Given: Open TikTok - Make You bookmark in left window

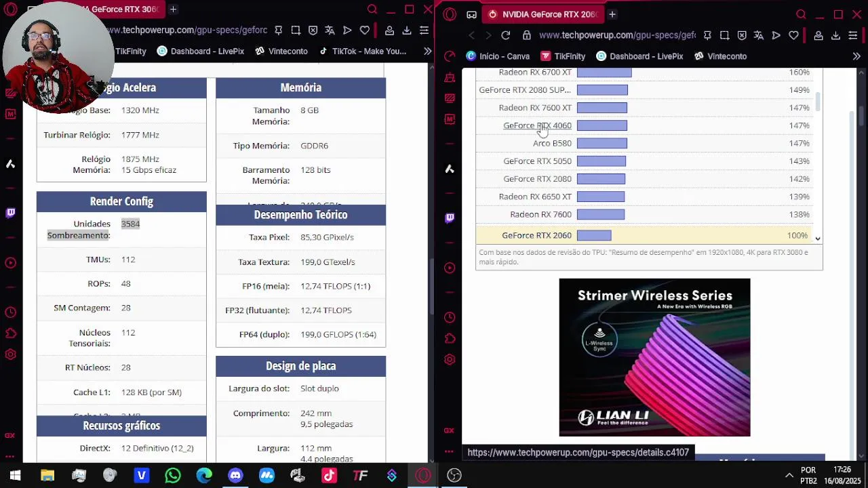Looking at the screenshot, I should pos(362,51).
